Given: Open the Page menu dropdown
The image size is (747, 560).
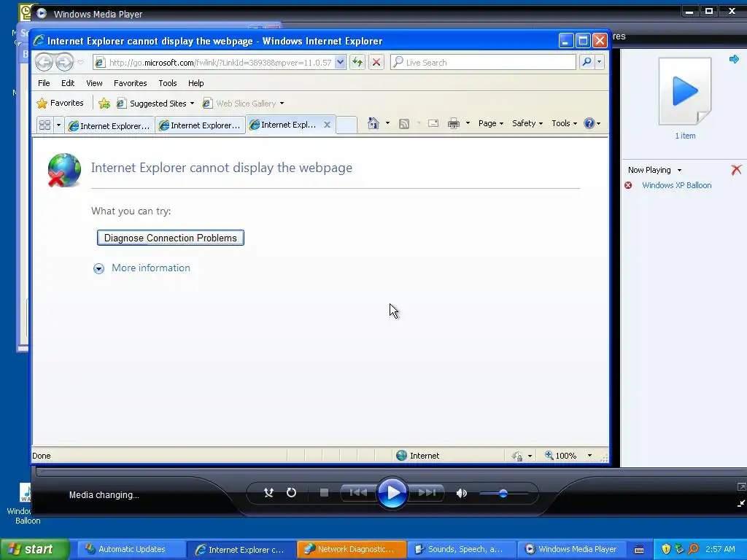Looking at the screenshot, I should tap(491, 123).
